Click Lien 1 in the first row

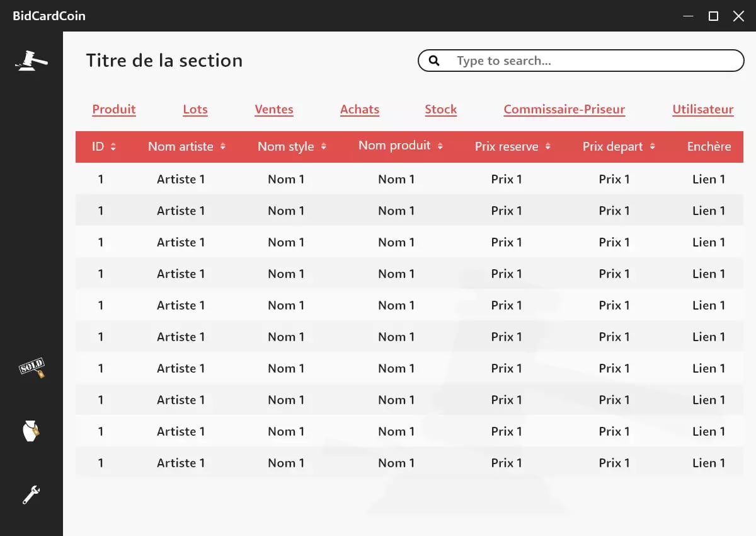click(x=709, y=179)
